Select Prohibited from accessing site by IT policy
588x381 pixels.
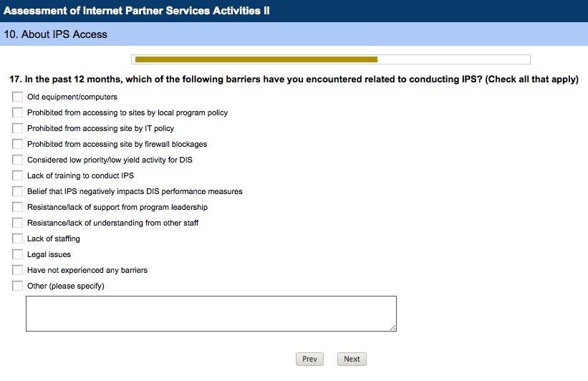tap(17, 128)
